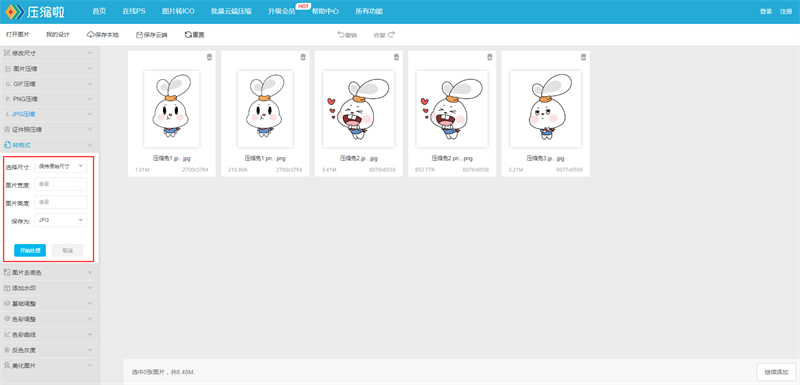The height and width of the screenshot is (385, 800).
Task: Select the 压缩兔3 jp...jpg thumbnail
Action: [x=545, y=109]
